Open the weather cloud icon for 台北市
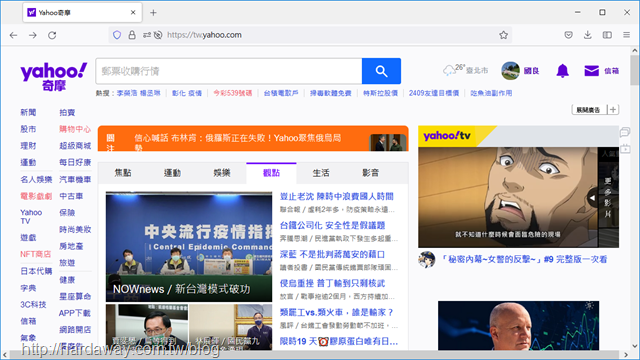The image size is (640, 360). pyautogui.click(x=449, y=71)
